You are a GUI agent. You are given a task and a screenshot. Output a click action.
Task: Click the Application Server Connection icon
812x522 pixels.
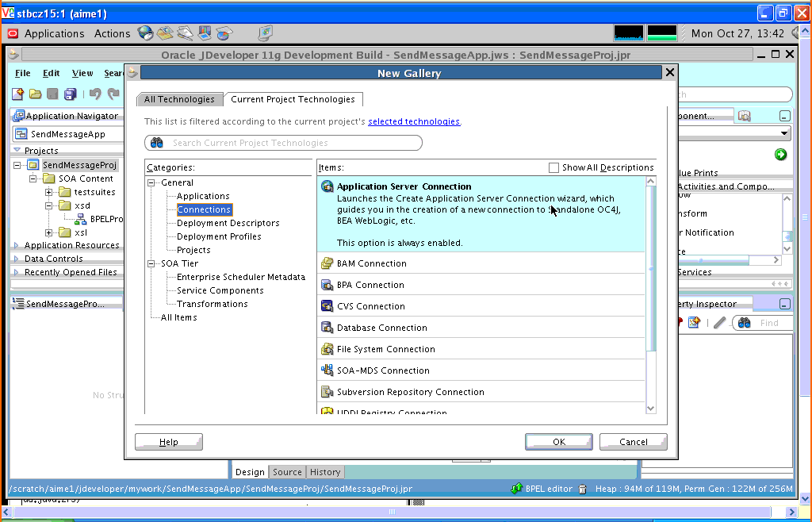[327, 186]
